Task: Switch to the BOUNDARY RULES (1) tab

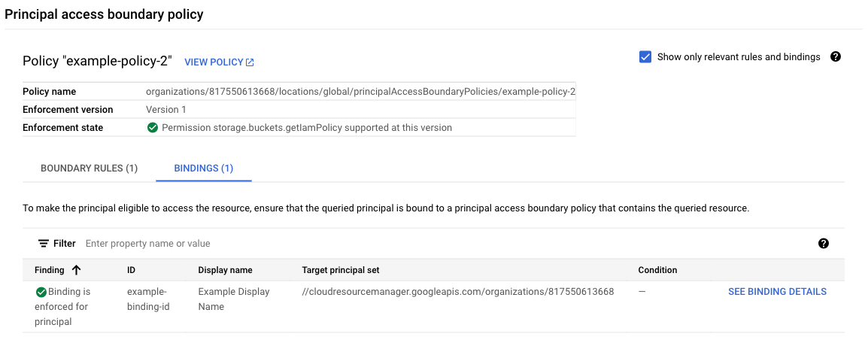Action: (x=89, y=168)
